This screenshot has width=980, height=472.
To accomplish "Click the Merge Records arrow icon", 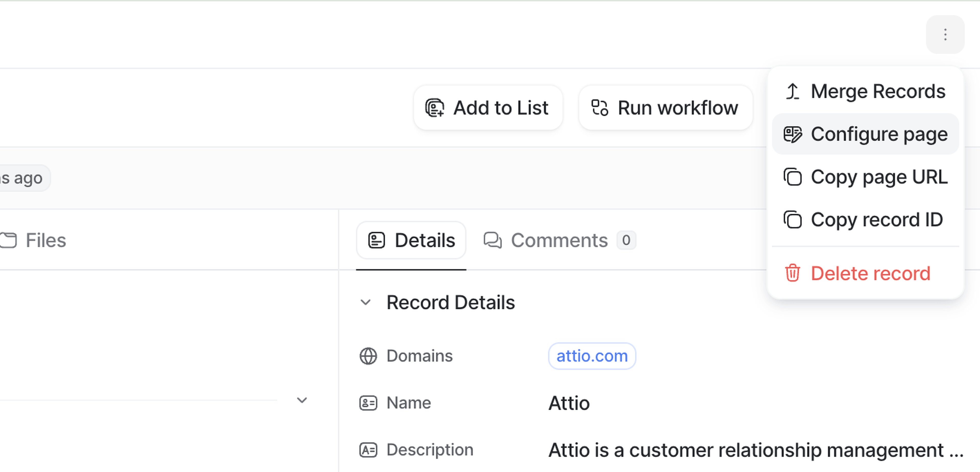I will pyautogui.click(x=792, y=91).
